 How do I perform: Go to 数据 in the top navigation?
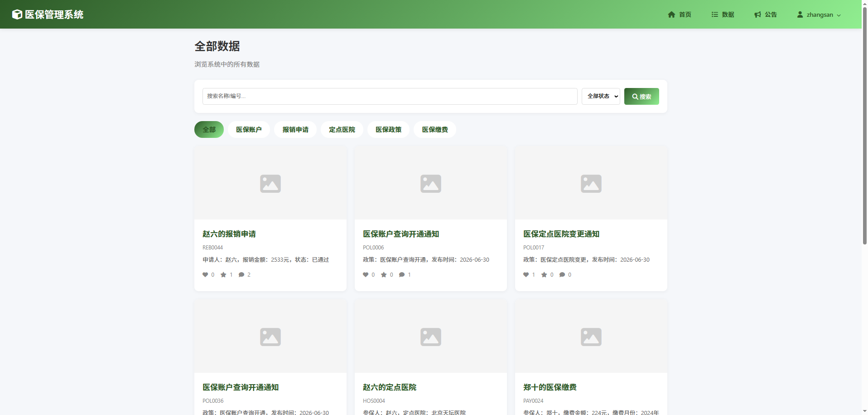point(723,15)
